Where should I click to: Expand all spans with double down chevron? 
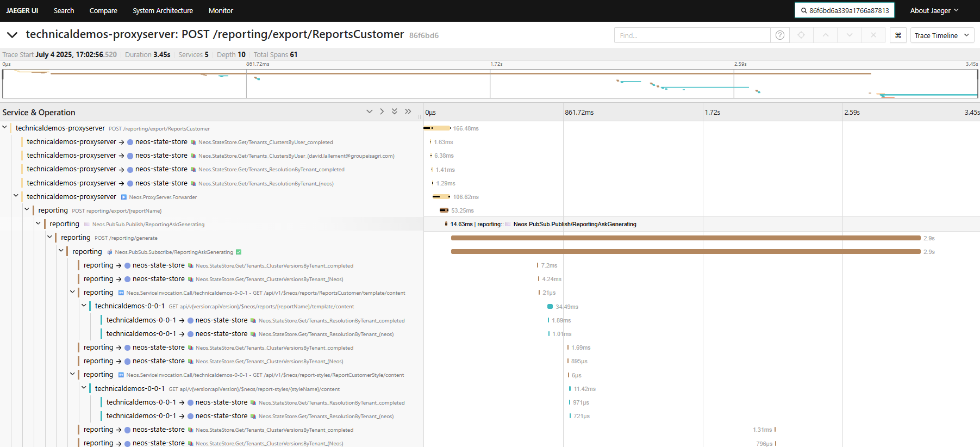pos(395,111)
